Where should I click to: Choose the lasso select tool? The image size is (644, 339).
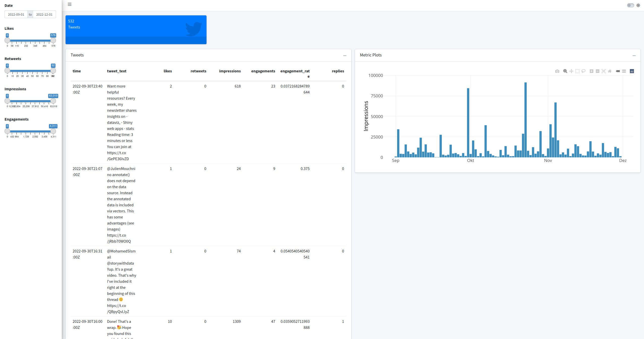tap(583, 71)
